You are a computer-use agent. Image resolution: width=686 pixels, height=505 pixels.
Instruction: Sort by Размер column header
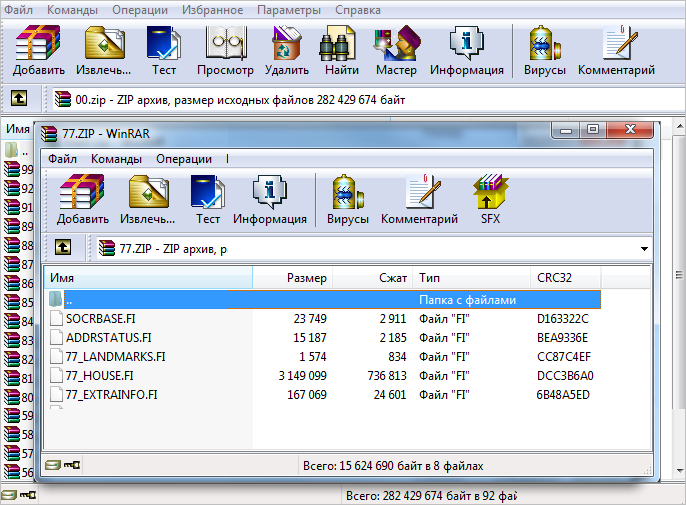coord(293,277)
